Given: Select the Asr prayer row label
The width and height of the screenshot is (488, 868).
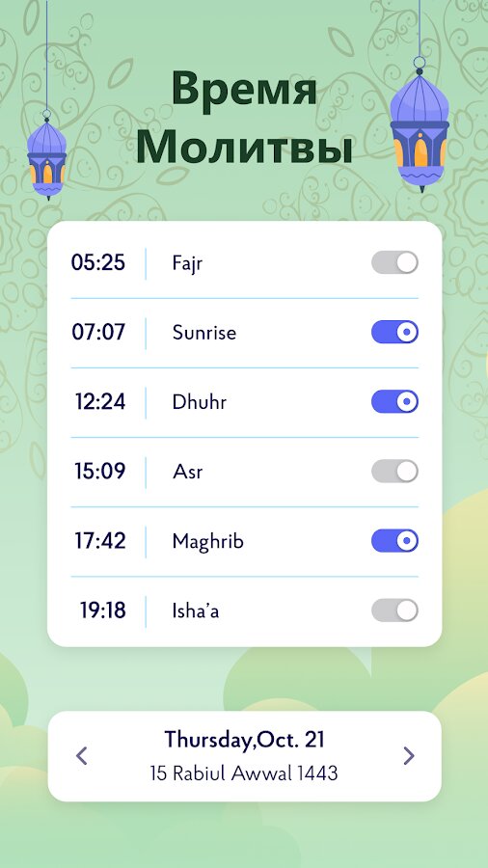Looking at the screenshot, I should [x=187, y=473].
